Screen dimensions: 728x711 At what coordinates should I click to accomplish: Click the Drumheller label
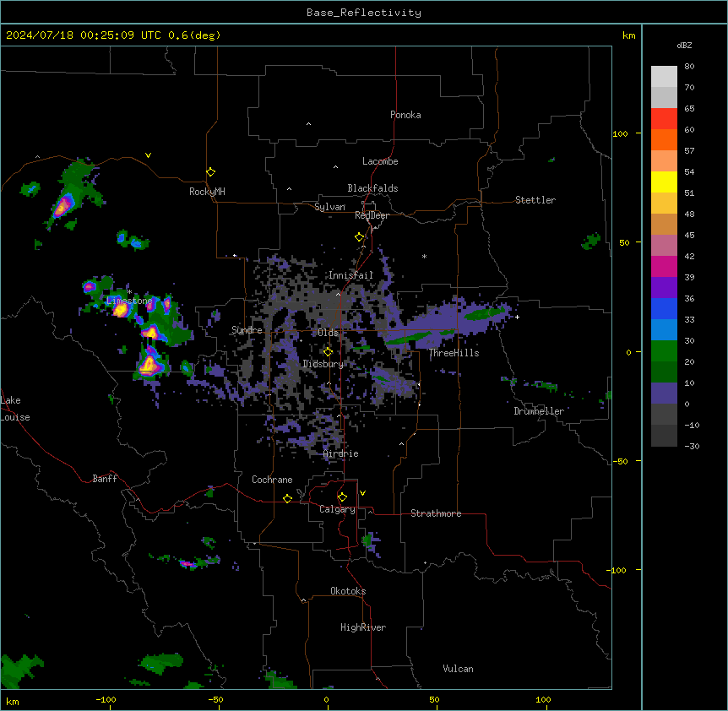tap(539, 411)
